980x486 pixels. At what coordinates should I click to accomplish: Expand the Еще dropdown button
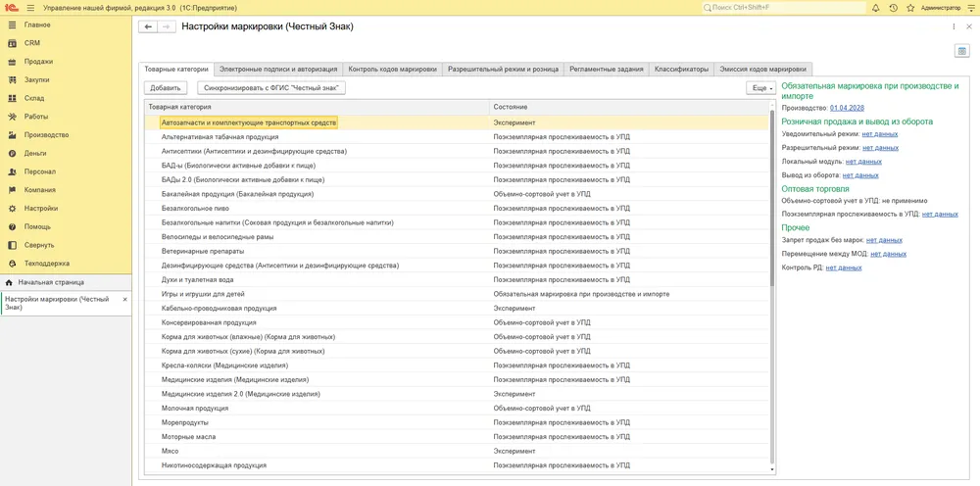pos(761,88)
